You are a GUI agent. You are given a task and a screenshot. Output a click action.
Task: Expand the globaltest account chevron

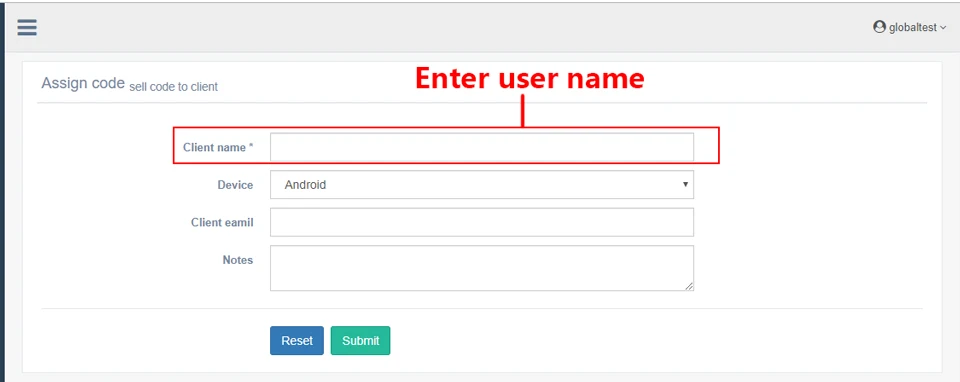943,28
